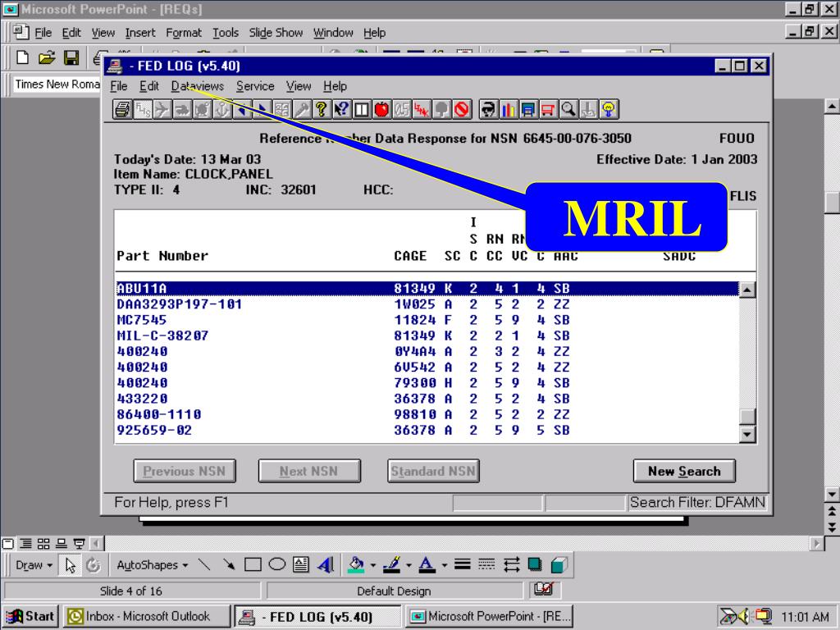Switch to Slide Sorter view button
Image resolution: width=840 pixels, height=630 pixels.
(43, 544)
